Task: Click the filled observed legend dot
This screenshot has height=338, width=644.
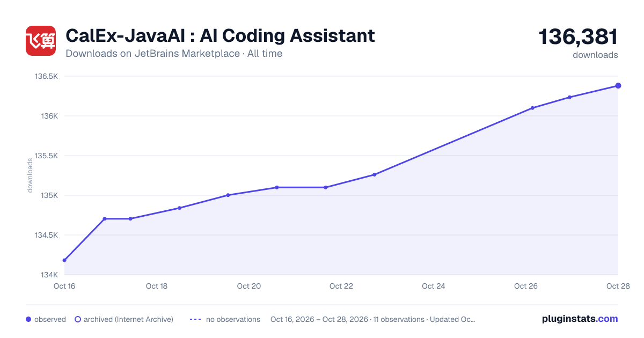Action: 28,319
